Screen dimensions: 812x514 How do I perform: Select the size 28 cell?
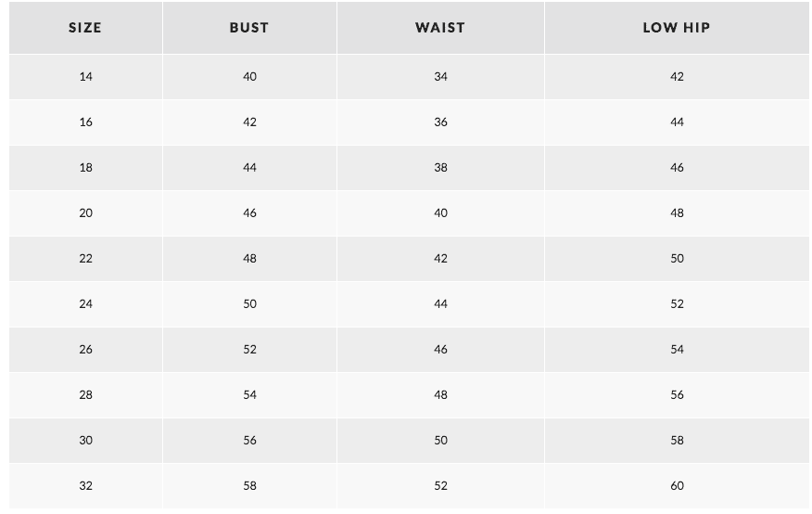[85, 395]
